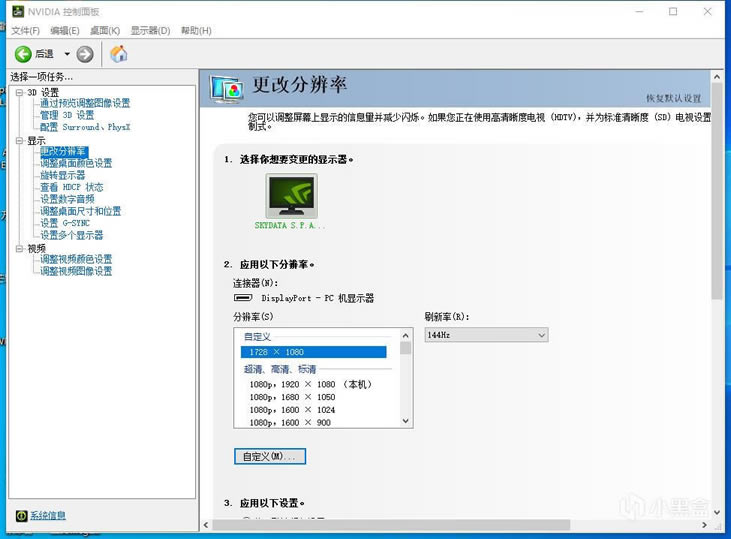Viewport: 731px width, 539px height.
Task: Select 1080p, 1600 × 900 resolution
Action: point(290,422)
